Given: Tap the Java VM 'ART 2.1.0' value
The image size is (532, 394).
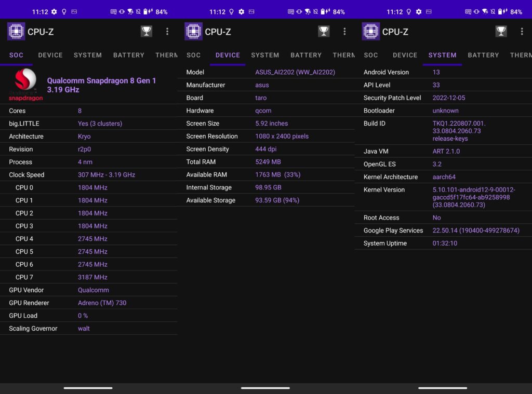Looking at the screenshot, I should point(446,152).
